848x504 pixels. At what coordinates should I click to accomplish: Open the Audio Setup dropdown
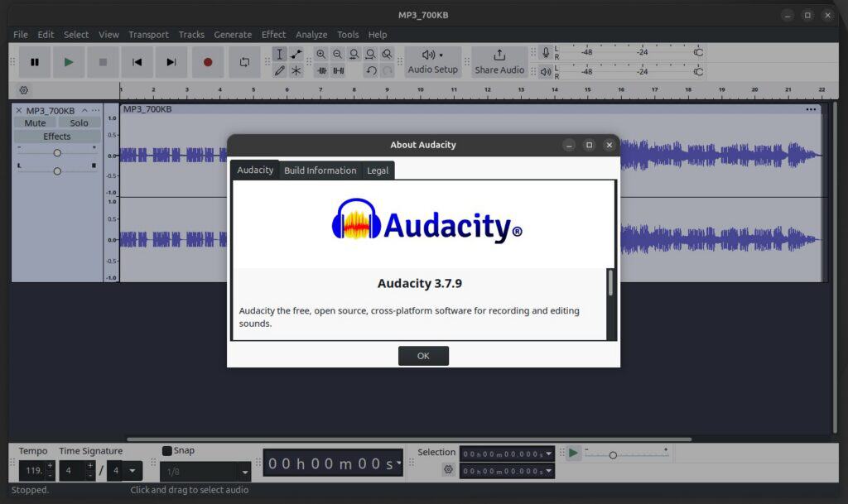pyautogui.click(x=432, y=62)
